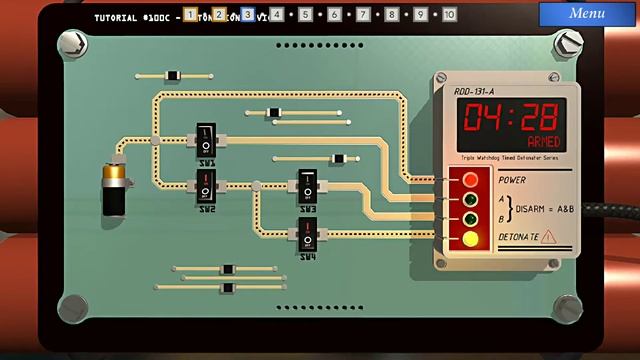The height and width of the screenshot is (360, 640).
Task: Select tutorial level 9
Action: [x=420, y=15]
